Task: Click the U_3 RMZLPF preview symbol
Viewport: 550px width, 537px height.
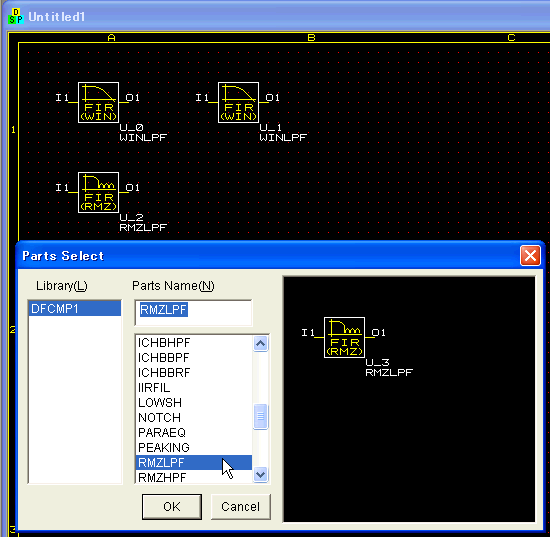Action: click(x=344, y=337)
